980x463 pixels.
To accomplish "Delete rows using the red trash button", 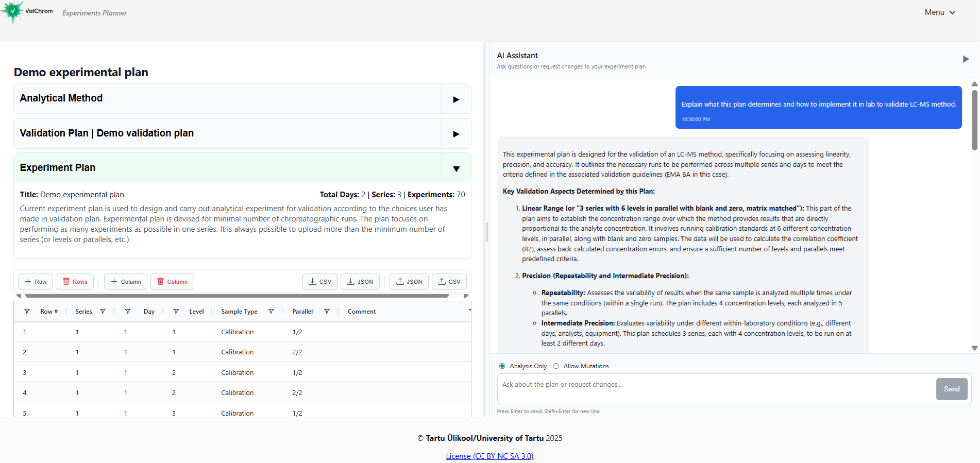I will 75,282.
